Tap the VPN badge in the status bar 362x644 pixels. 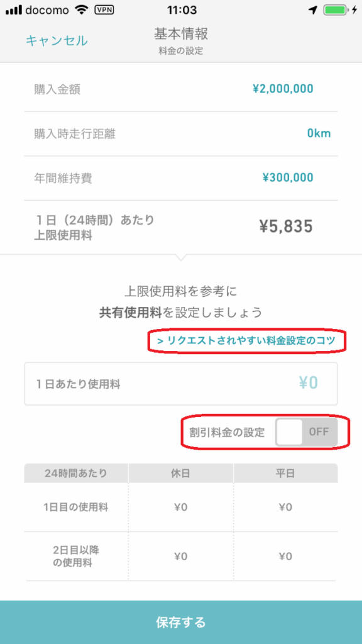(x=105, y=10)
